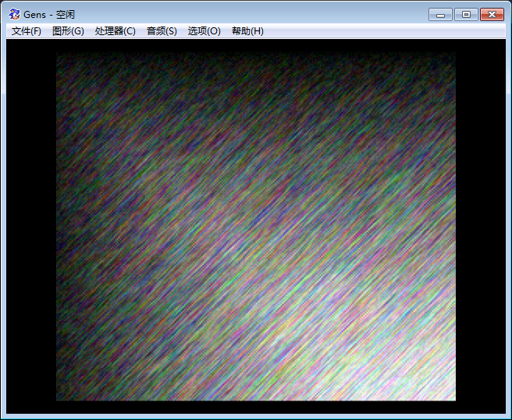Click the black border left of display
This screenshot has width=512, height=420.
tap(31, 226)
